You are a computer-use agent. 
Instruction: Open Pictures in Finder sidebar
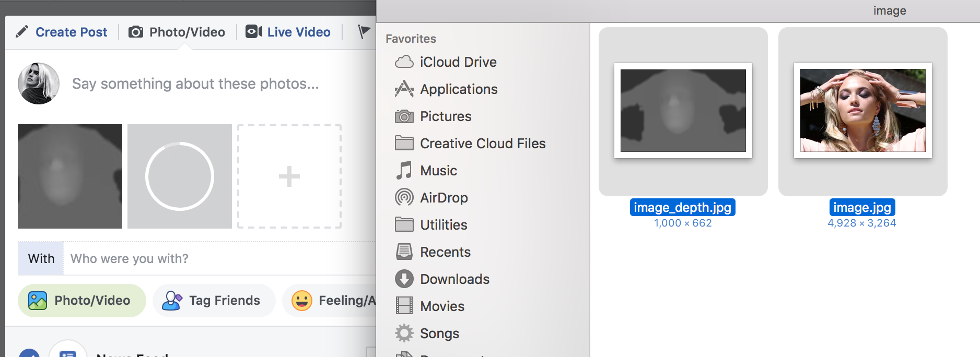click(x=446, y=116)
